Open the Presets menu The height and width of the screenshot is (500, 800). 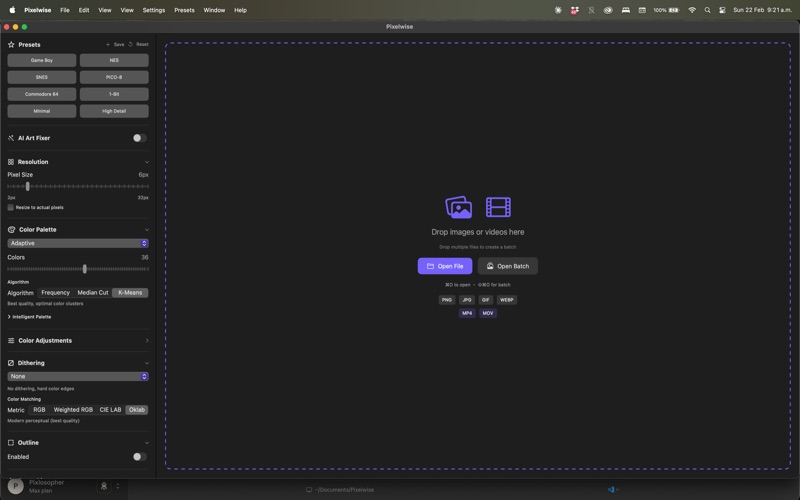184,10
